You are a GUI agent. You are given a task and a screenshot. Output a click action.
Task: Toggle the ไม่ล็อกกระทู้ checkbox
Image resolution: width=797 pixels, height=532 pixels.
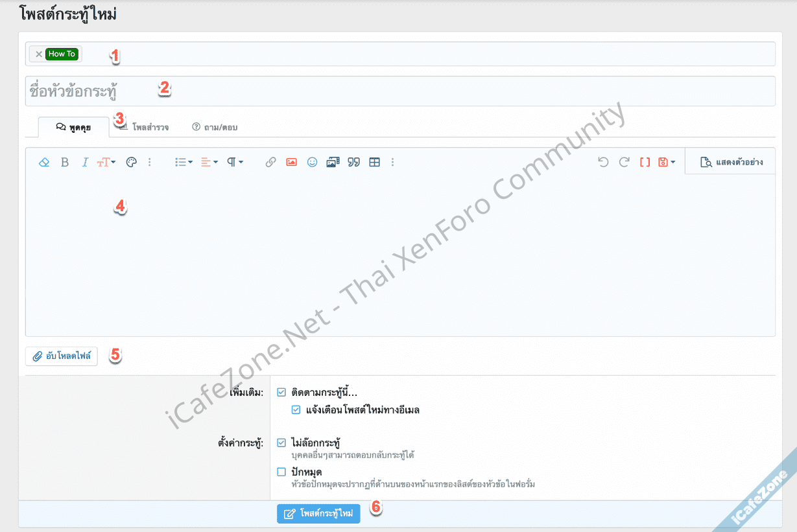click(281, 443)
